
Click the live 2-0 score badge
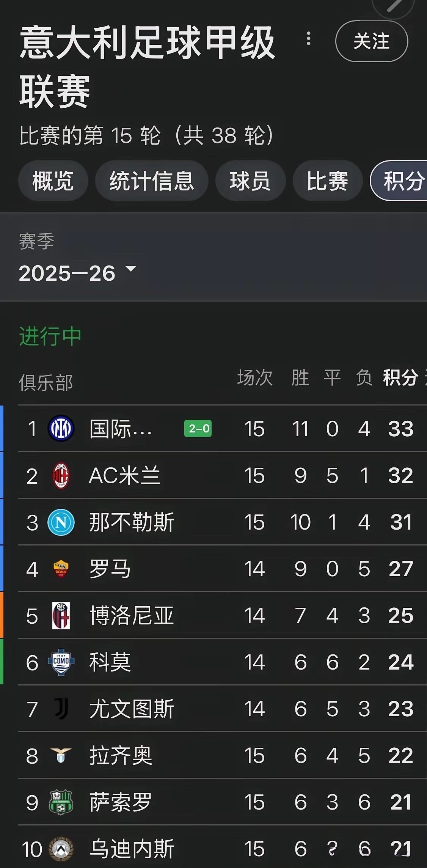tap(198, 429)
